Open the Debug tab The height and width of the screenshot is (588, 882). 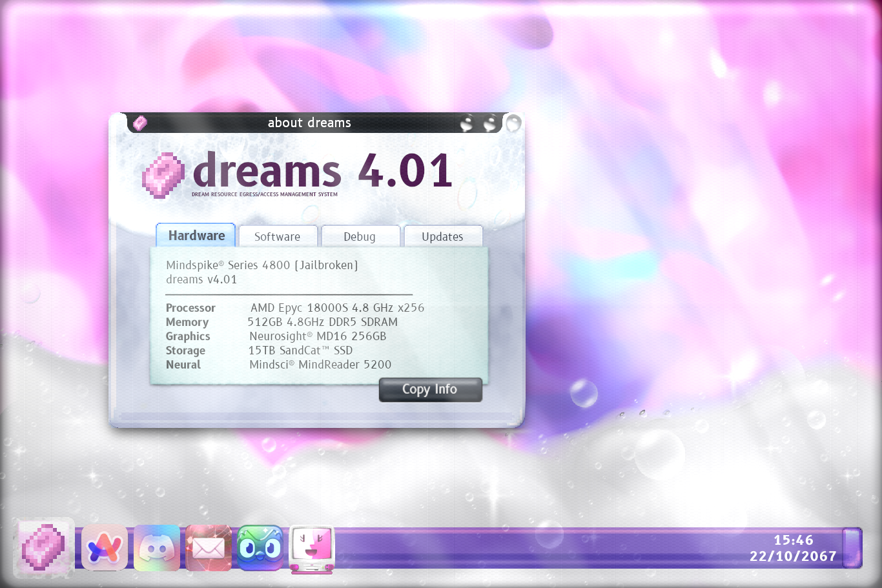coord(360,236)
